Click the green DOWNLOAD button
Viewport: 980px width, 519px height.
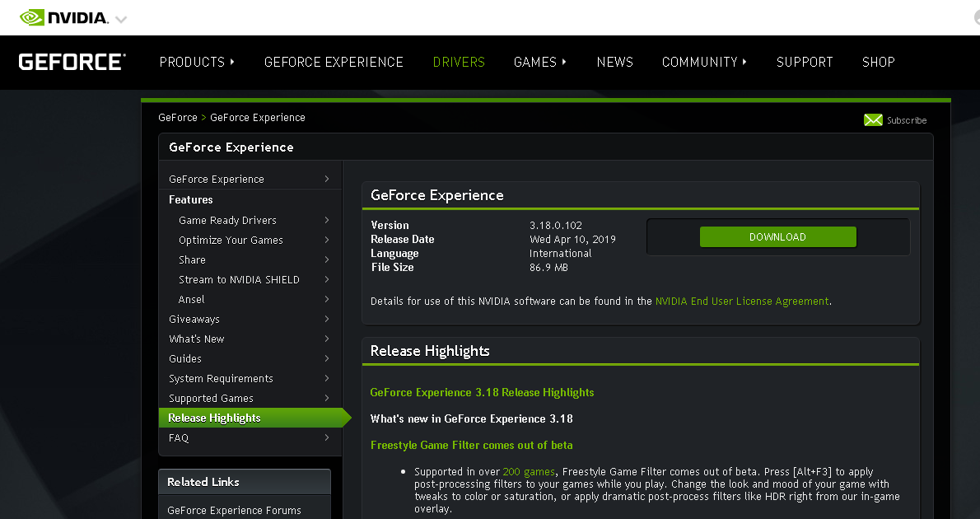(x=777, y=237)
